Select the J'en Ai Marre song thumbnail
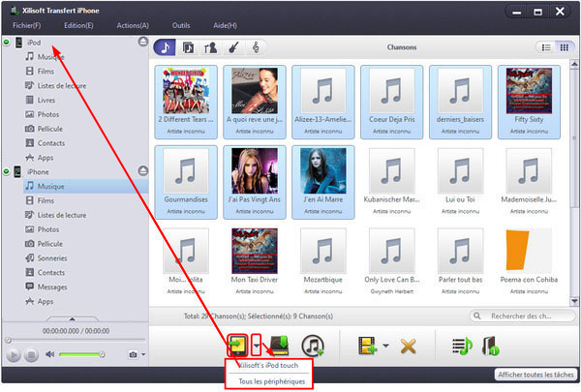Image resolution: width=581 pixels, height=392 pixels. pos(323,182)
